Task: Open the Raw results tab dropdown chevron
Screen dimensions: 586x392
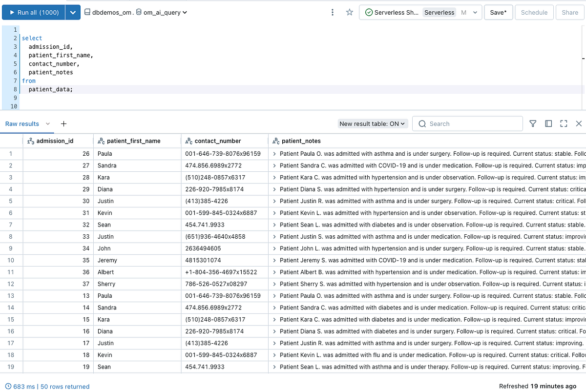Action: click(x=47, y=124)
